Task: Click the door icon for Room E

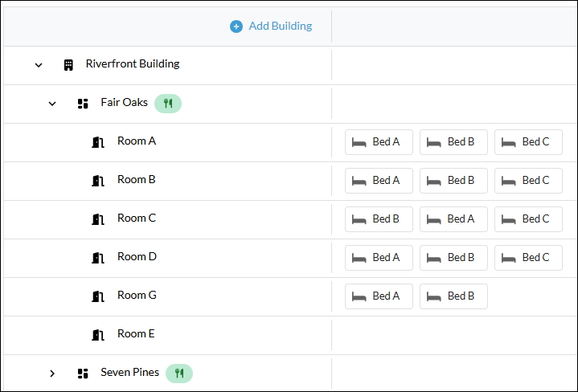Action: [x=98, y=335]
